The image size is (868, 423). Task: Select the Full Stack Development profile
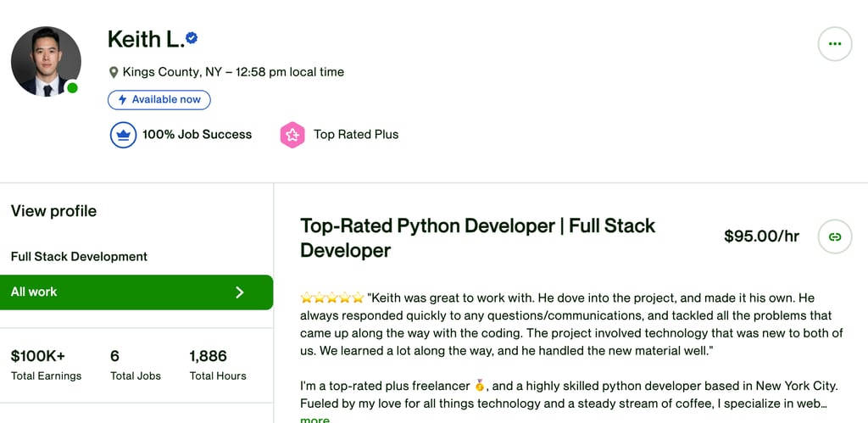79,257
